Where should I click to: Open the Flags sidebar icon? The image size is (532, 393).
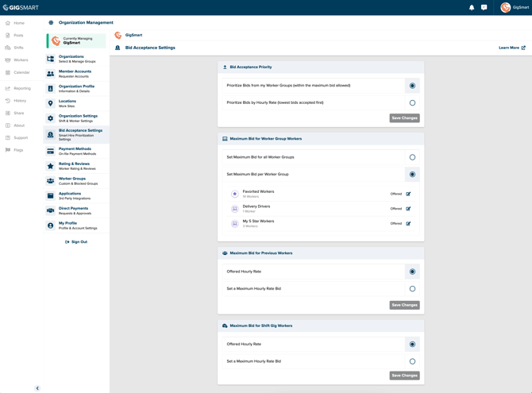pos(8,150)
